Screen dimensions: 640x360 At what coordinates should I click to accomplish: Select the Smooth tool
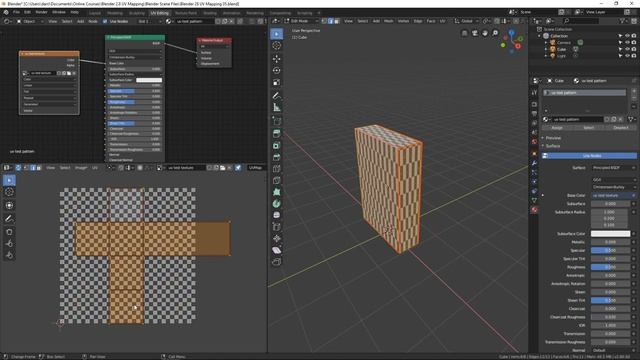276,215
